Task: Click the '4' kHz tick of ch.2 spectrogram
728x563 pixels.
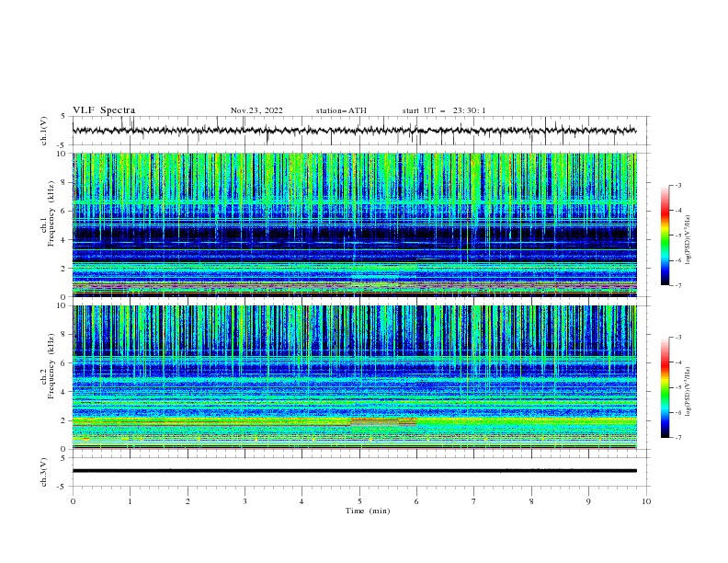Action: [65, 392]
